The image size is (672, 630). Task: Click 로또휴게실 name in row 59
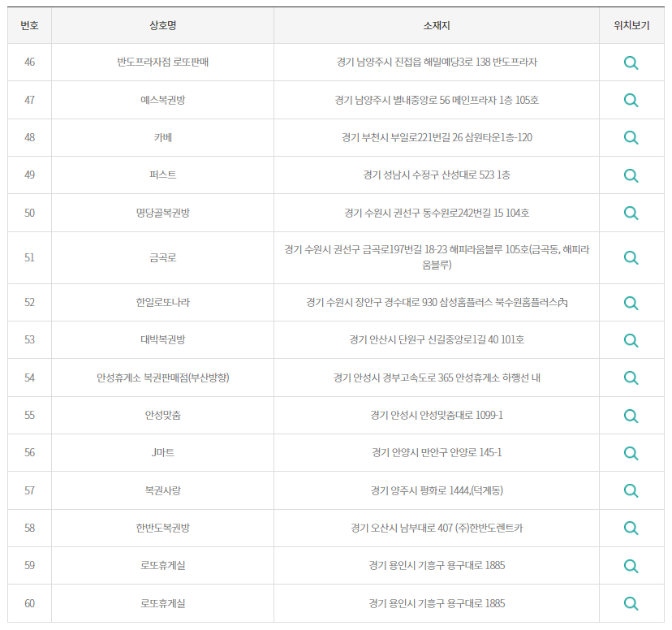(x=163, y=565)
